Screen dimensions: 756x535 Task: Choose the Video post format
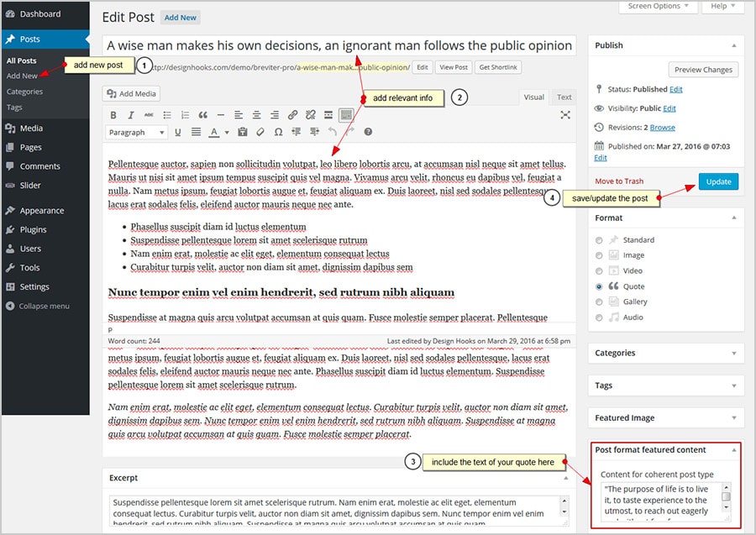pos(599,270)
